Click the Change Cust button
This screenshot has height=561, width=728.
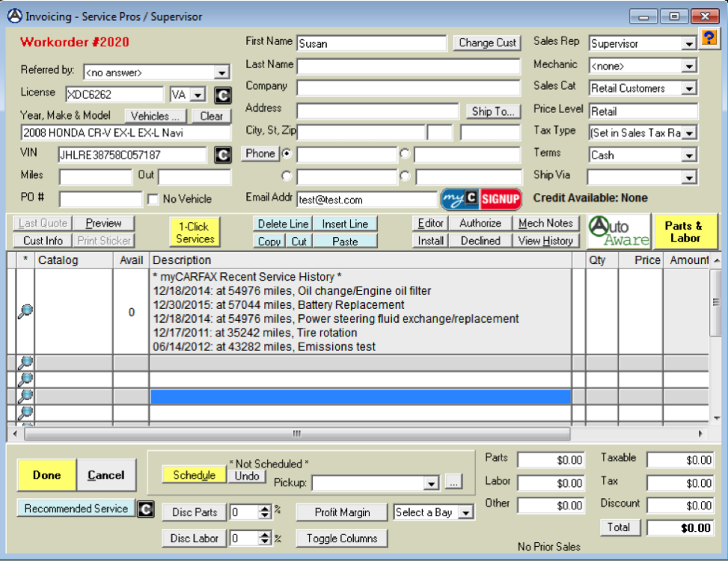(x=488, y=43)
